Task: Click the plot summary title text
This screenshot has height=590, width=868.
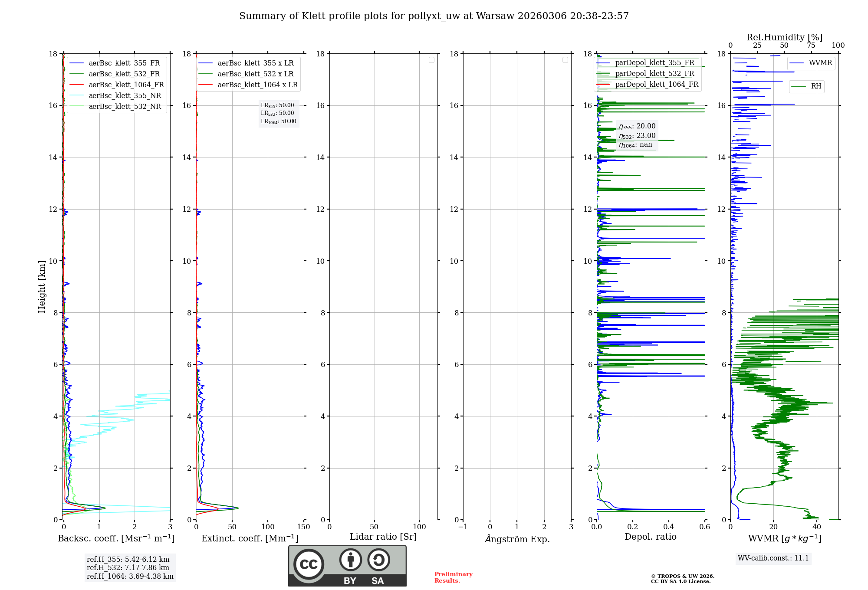Action: coord(434,16)
